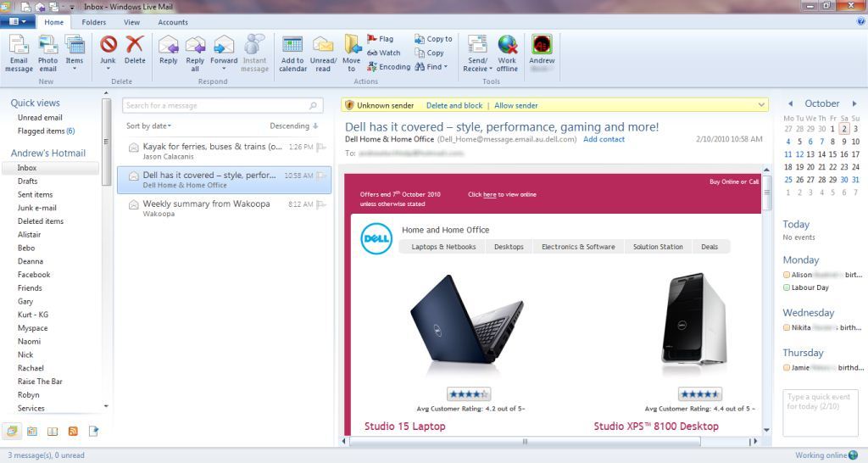Switch to the Accounts tab
The height and width of the screenshot is (463, 868).
[173, 22]
